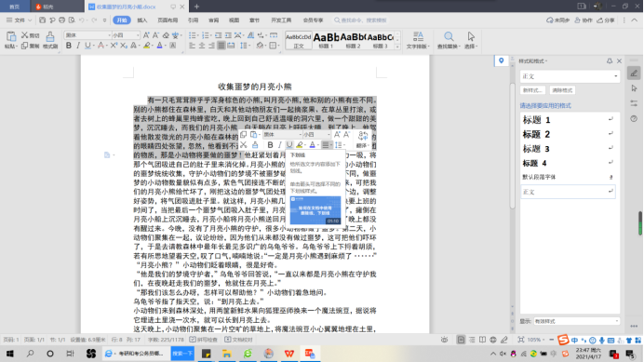Apply the Heading 2 style from styles panel
This screenshot has height=362, width=644.
(568, 134)
